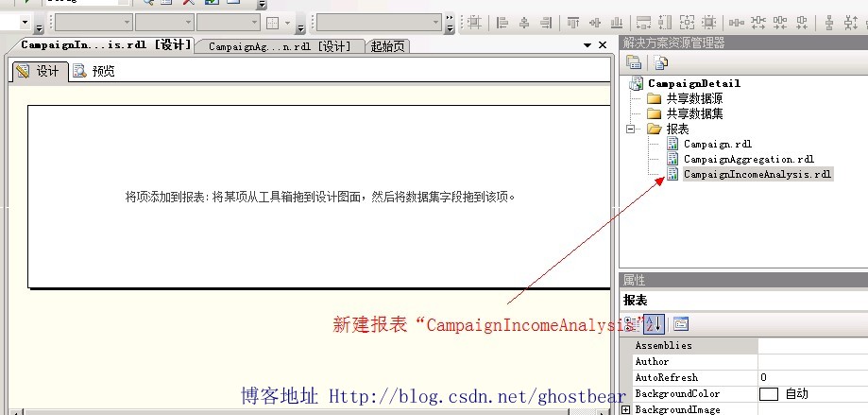Click the Align Rights layout icon
This screenshot has height=415, width=868.
coord(546,23)
